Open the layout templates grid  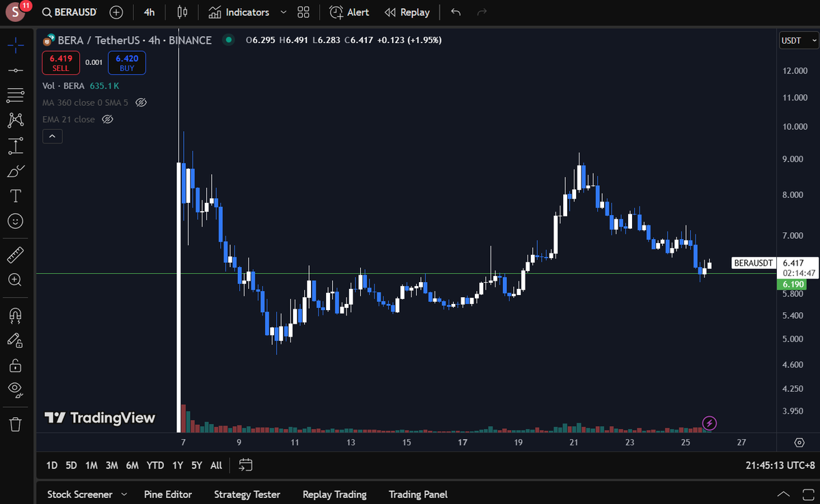[303, 12]
